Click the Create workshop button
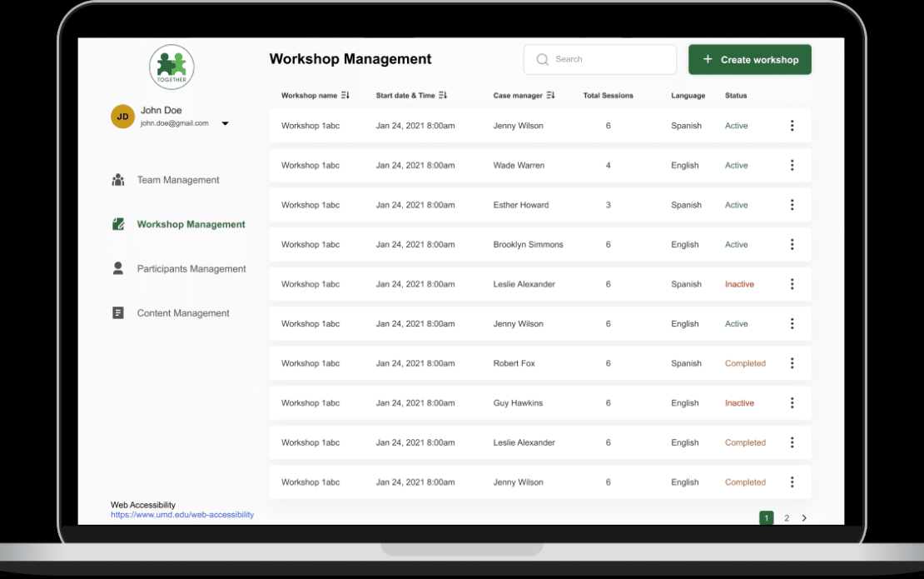 pos(749,59)
